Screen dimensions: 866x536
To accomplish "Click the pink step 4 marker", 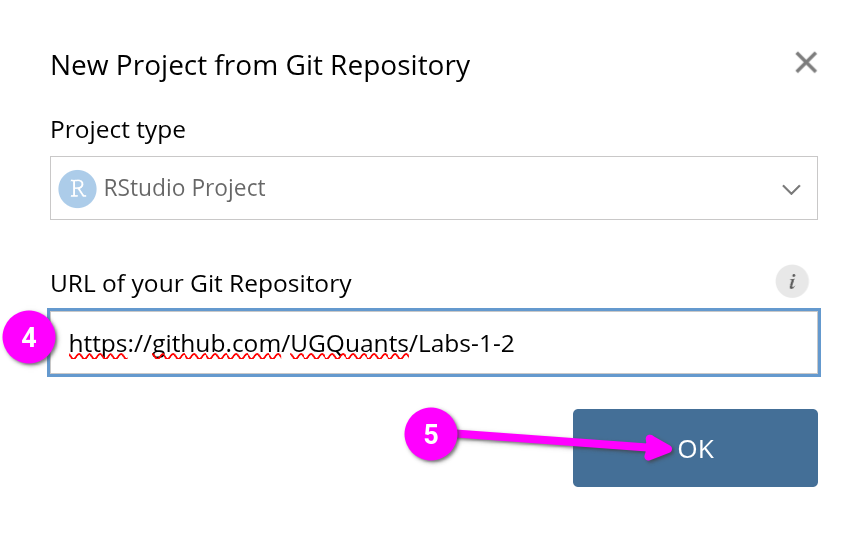I will click(29, 339).
